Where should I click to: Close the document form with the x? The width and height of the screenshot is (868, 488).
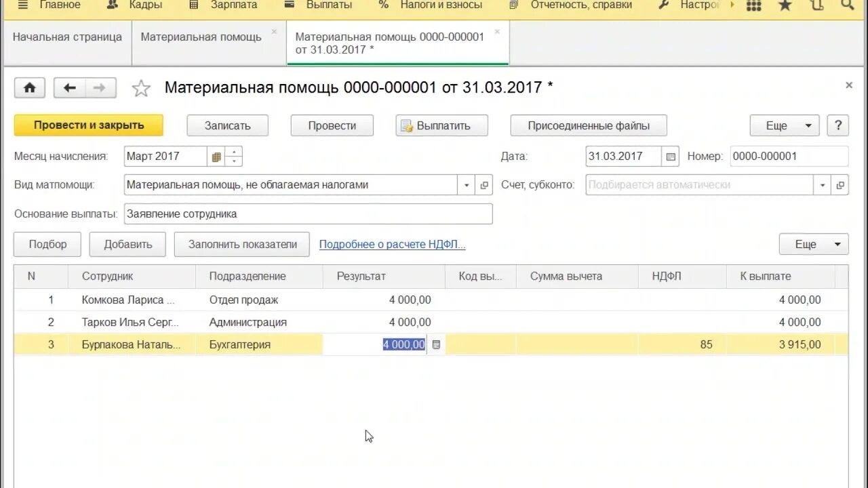(x=849, y=85)
